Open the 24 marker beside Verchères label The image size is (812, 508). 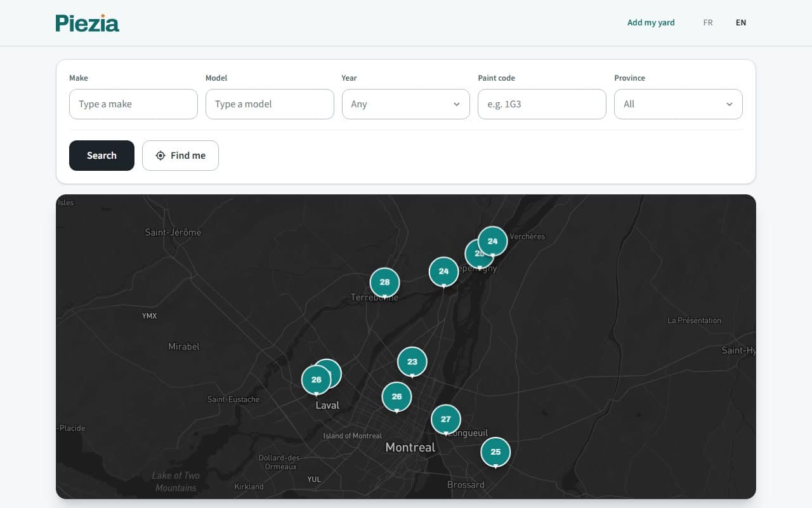coord(492,241)
